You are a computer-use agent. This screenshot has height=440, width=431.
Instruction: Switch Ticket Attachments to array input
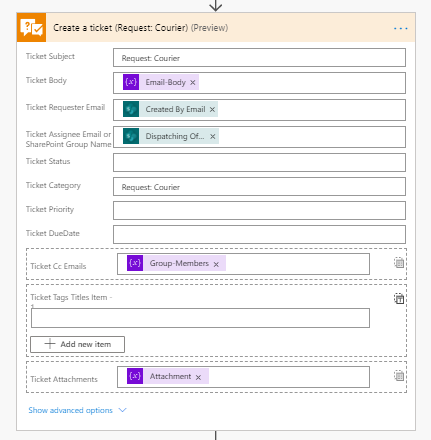click(x=399, y=376)
